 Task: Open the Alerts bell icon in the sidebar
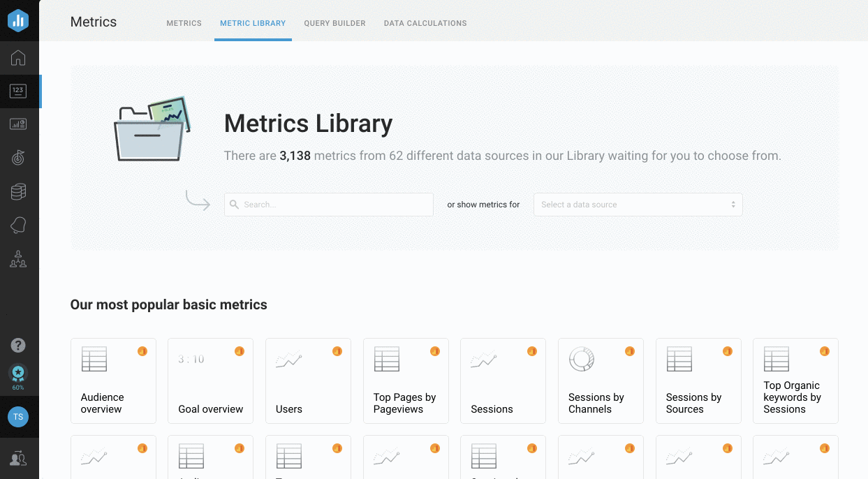tap(19, 226)
